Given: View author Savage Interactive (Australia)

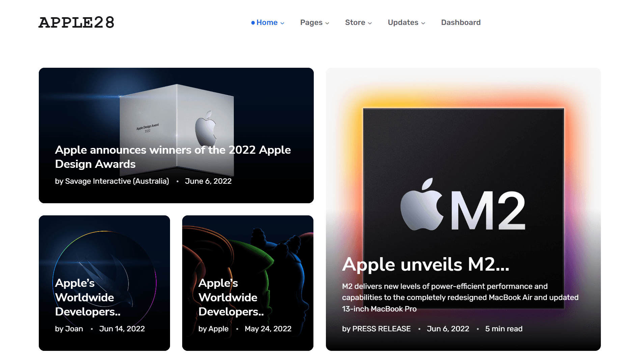Looking at the screenshot, I should [117, 181].
